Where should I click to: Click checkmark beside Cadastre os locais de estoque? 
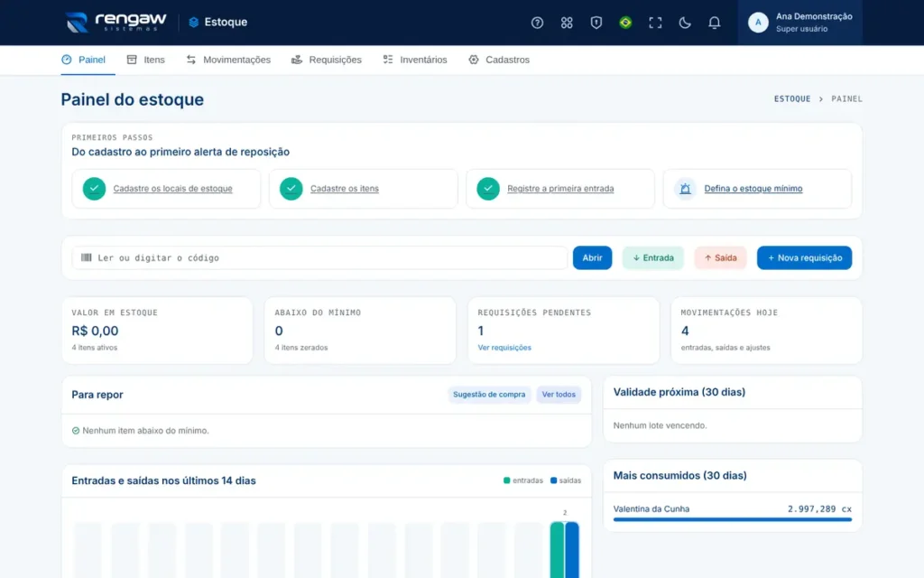(94, 189)
